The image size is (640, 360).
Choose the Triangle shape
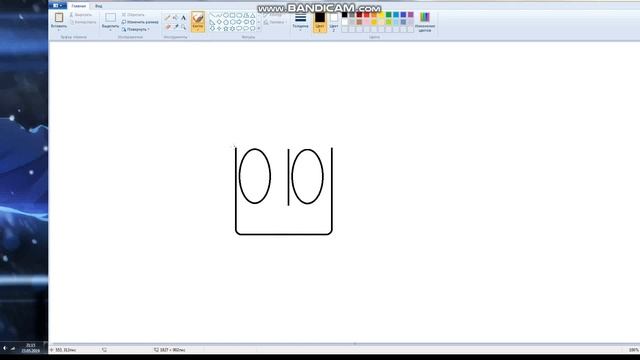click(252, 15)
